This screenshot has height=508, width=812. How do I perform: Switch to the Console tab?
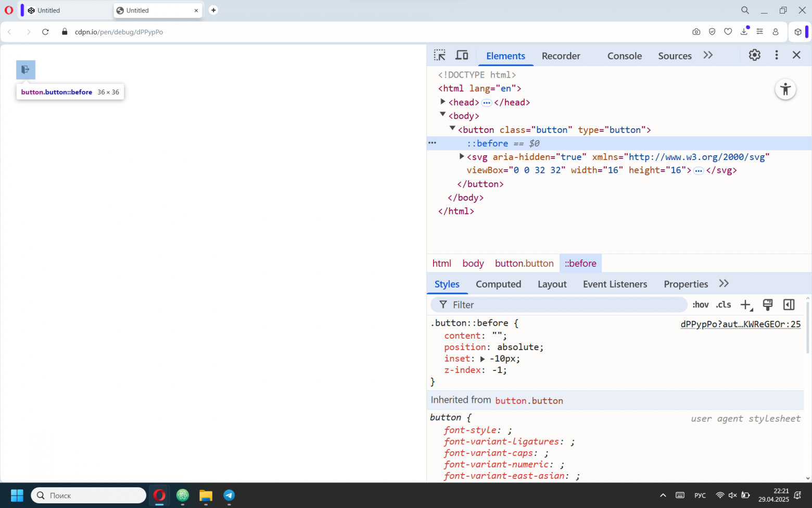(624, 56)
